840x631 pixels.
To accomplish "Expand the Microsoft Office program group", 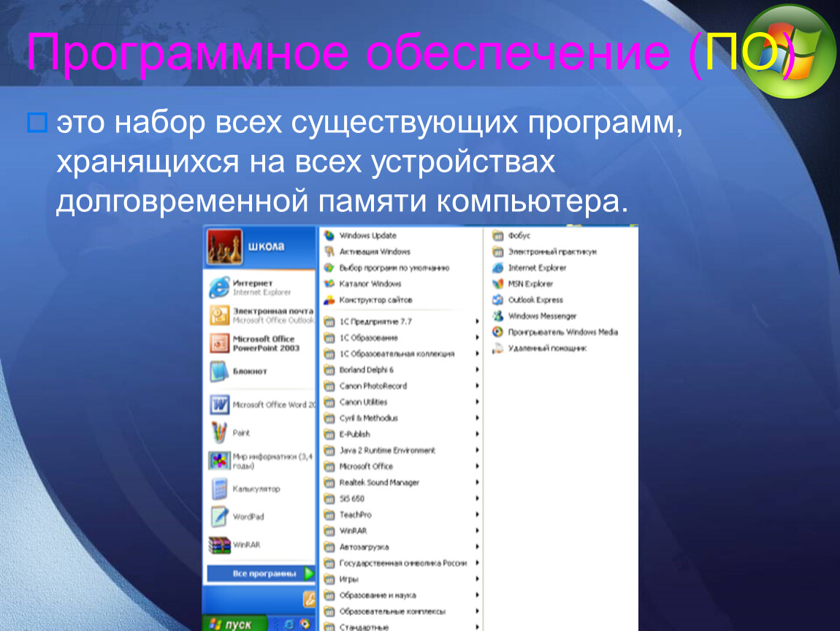I will (x=365, y=466).
